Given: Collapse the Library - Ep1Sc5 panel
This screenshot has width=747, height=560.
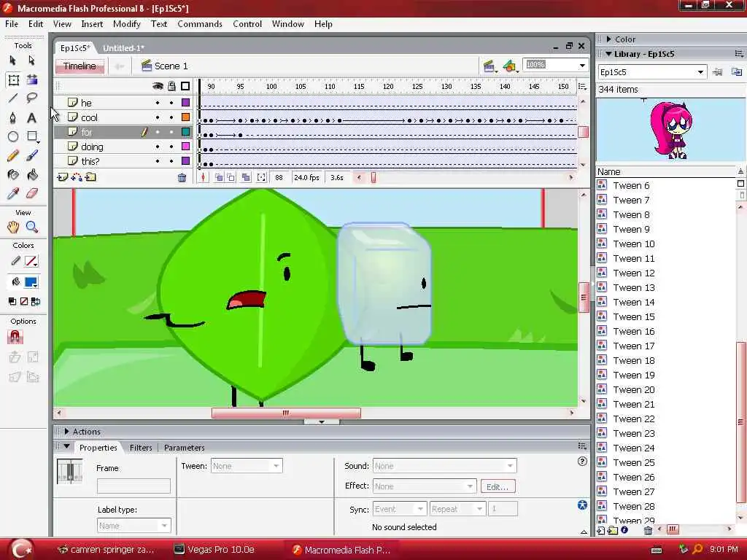Looking at the screenshot, I should point(608,54).
